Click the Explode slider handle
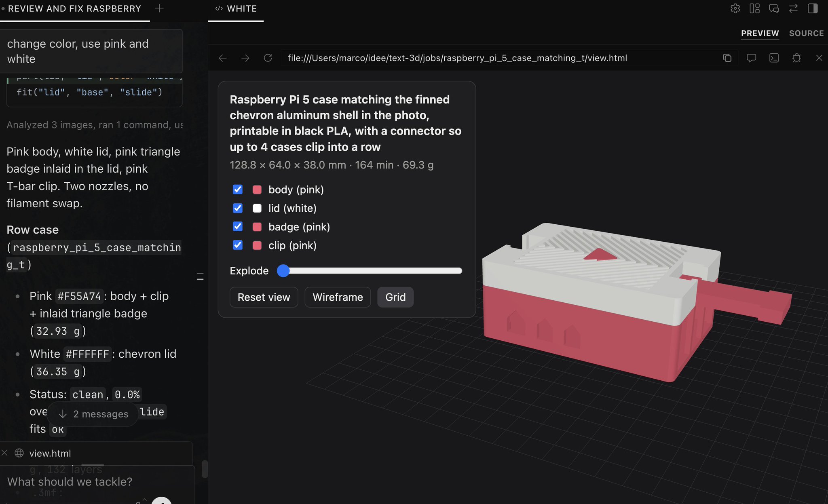Image resolution: width=828 pixels, height=504 pixels. coord(283,271)
